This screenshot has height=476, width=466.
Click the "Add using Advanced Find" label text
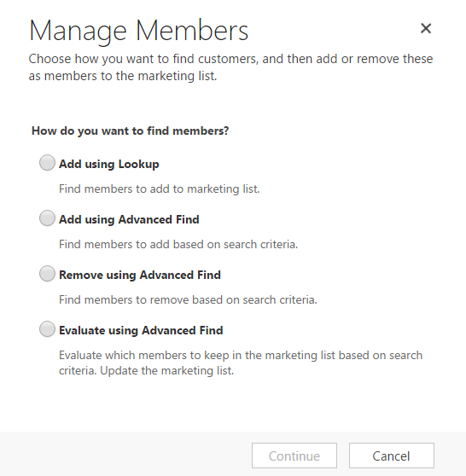point(129,219)
